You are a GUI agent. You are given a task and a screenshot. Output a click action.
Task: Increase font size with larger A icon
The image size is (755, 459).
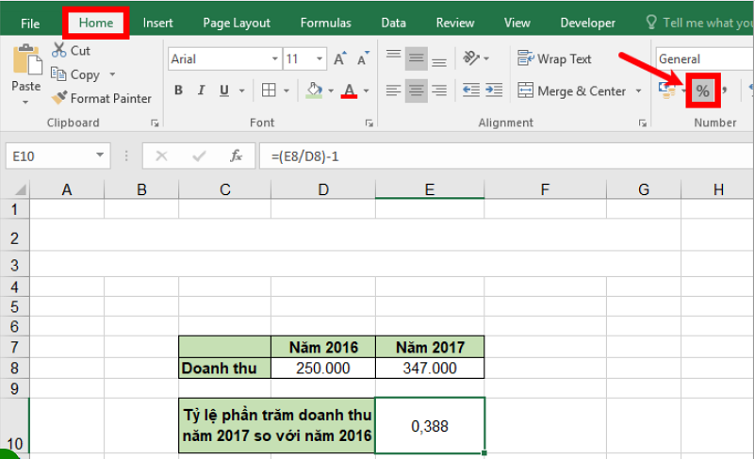click(x=339, y=59)
